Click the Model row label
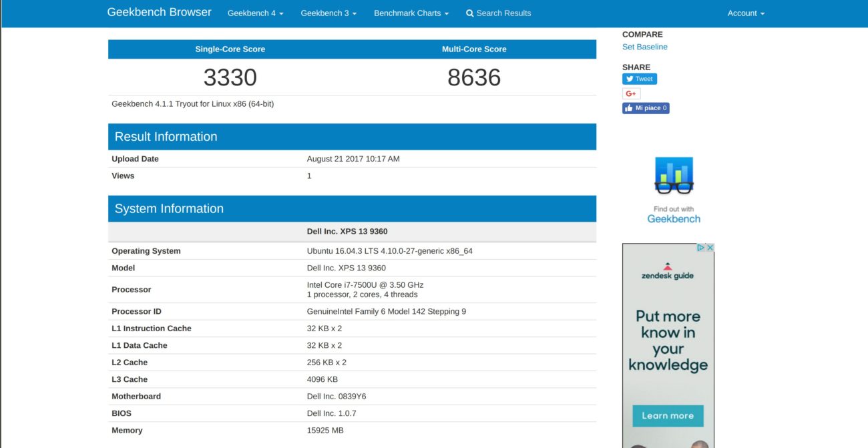 pyautogui.click(x=124, y=268)
